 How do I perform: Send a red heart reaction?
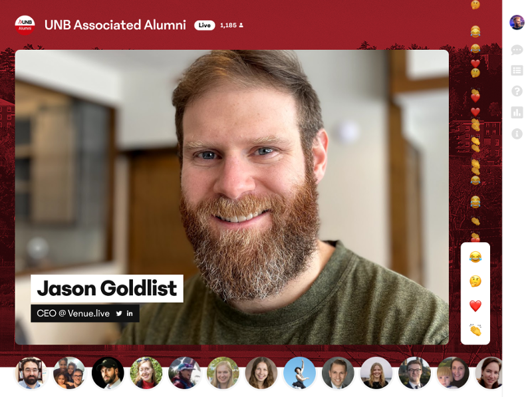pos(475,306)
